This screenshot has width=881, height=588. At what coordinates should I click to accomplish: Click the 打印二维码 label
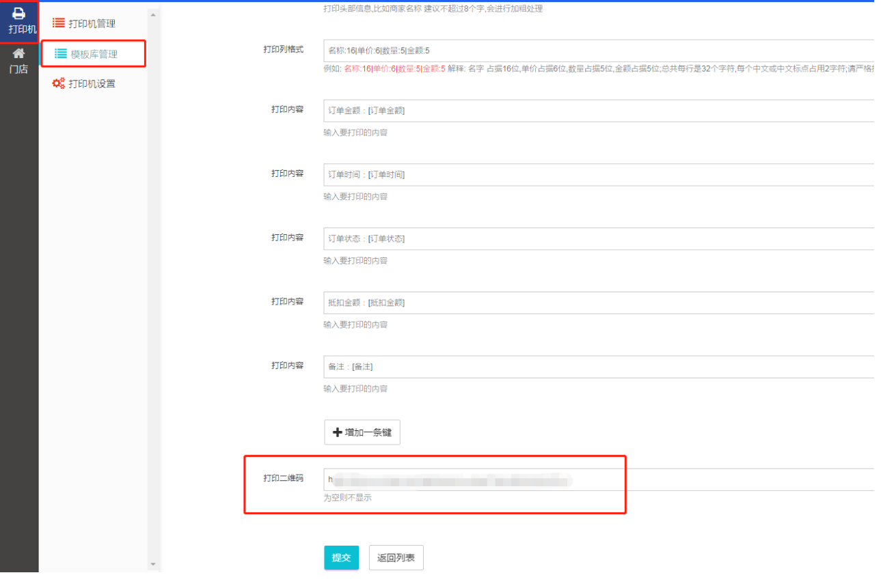(x=284, y=478)
